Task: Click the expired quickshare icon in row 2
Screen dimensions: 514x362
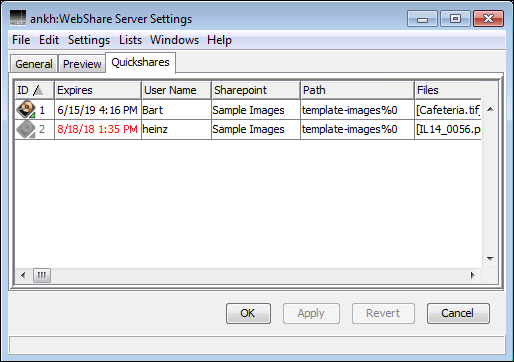Action: click(26, 129)
